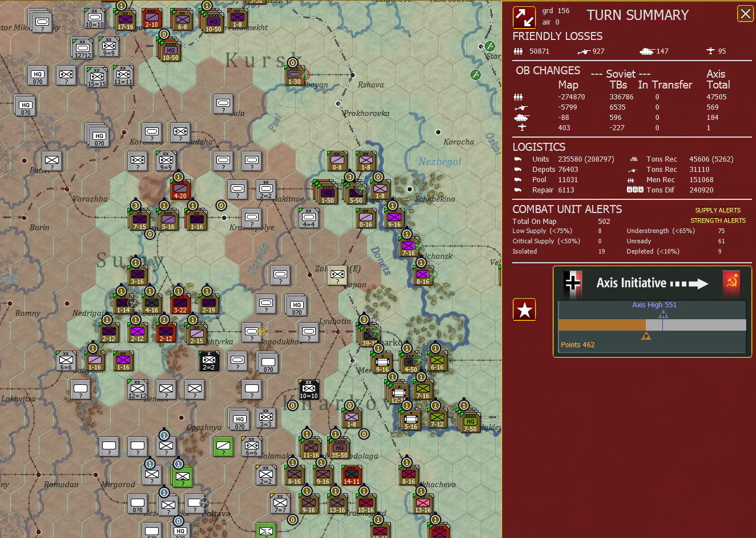Image resolution: width=756 pixels, height=538 pixels.
Task: Select the 7-50 HQ counter
Action: point(470,422)
